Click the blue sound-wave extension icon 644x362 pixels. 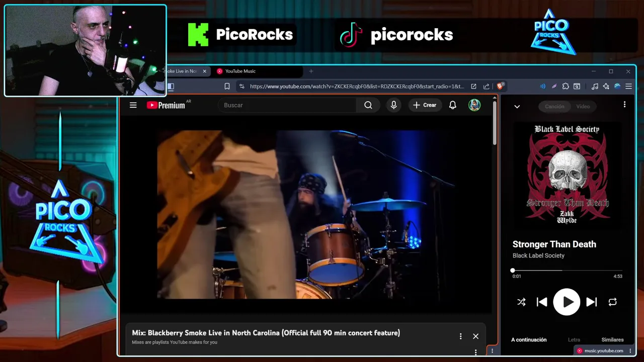click(x=543, y=86)
